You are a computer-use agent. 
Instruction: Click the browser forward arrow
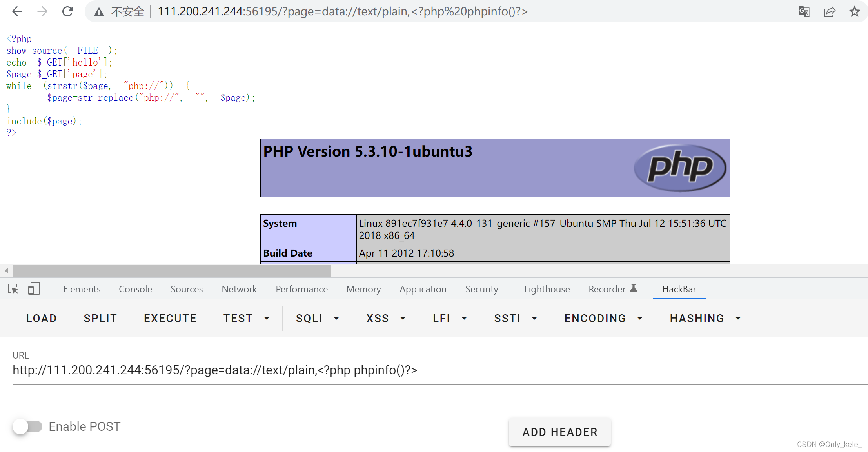pyautogui.click(x=42, y=11)
